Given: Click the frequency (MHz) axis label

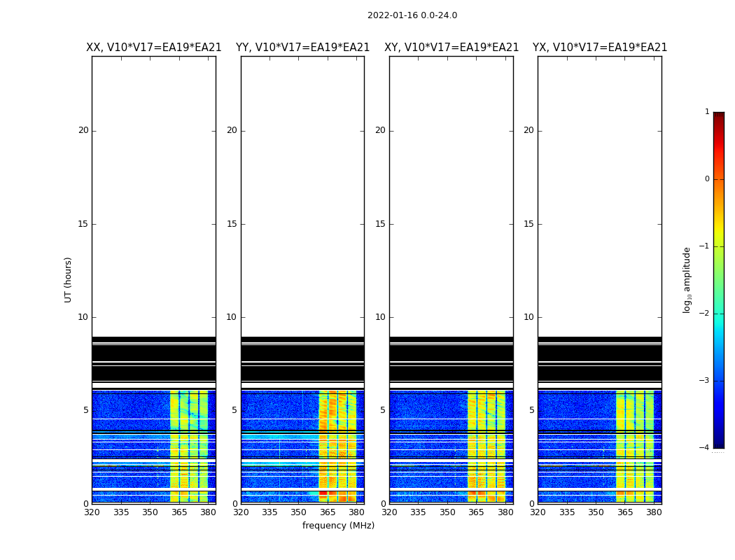Looking at the screenshot, I should 338,526.
